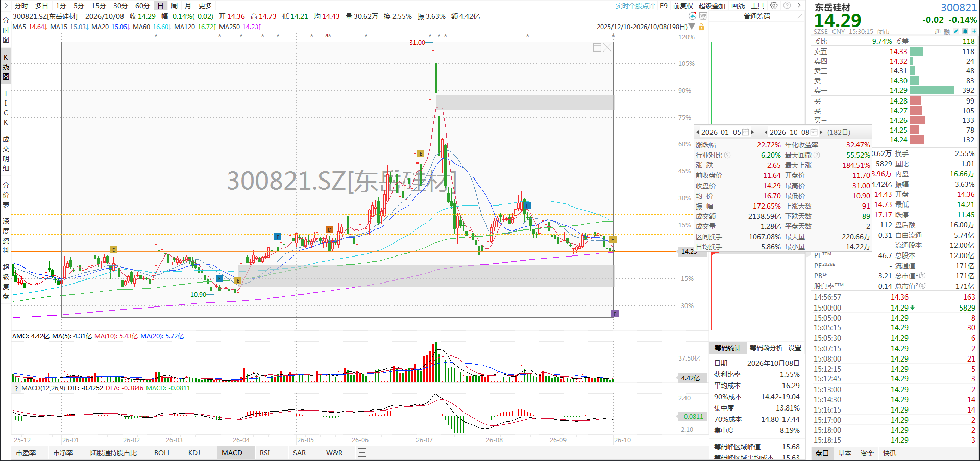Screen dimensions: 980x461
Task: Select the KDJ indicator tab
Action: point(194,453)
